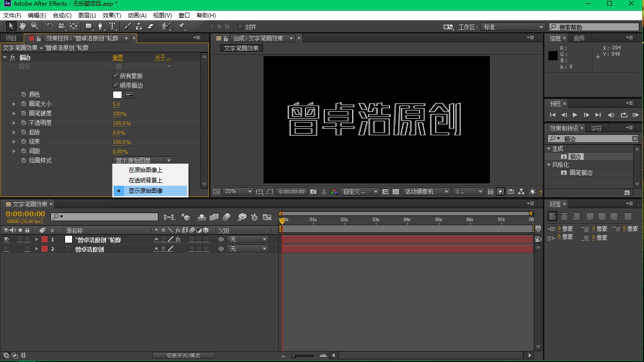Image resolution: width=644 pixels, height=362 pixels.
Task: Select the horizontal Type tool
Action: [x=112, y=26]
